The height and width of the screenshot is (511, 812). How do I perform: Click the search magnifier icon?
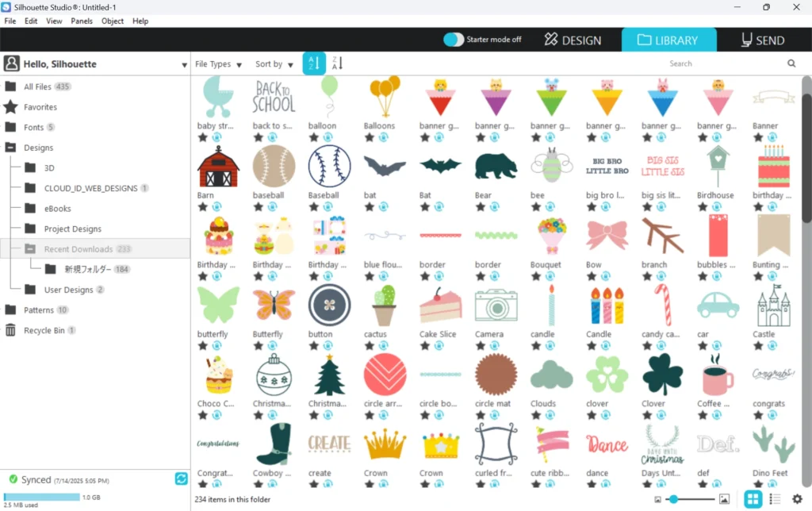(791, 63)
